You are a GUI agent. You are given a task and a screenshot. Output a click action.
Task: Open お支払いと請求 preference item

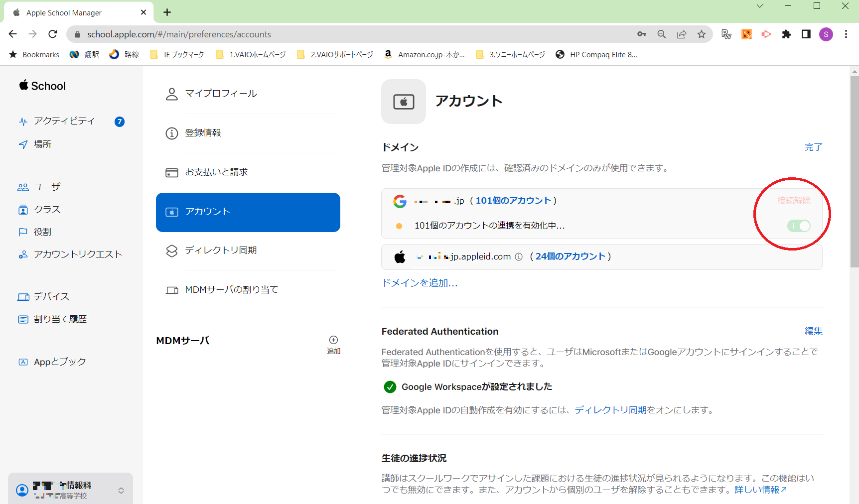pyautogui.click(x=216, y=172)
